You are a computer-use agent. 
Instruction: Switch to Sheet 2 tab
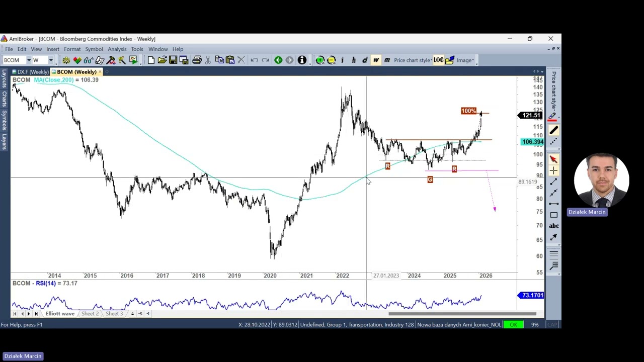coord(90,314)
